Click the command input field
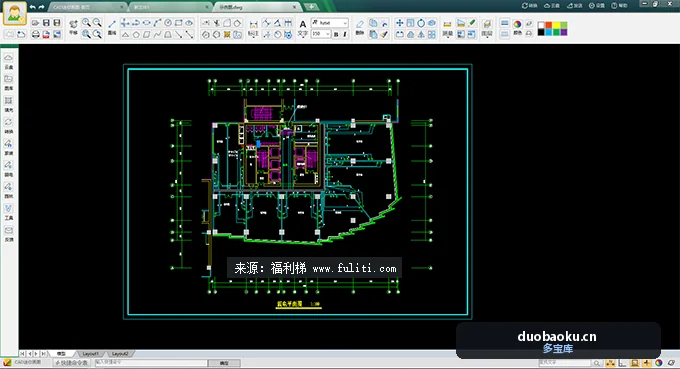 tap(151, 362)
